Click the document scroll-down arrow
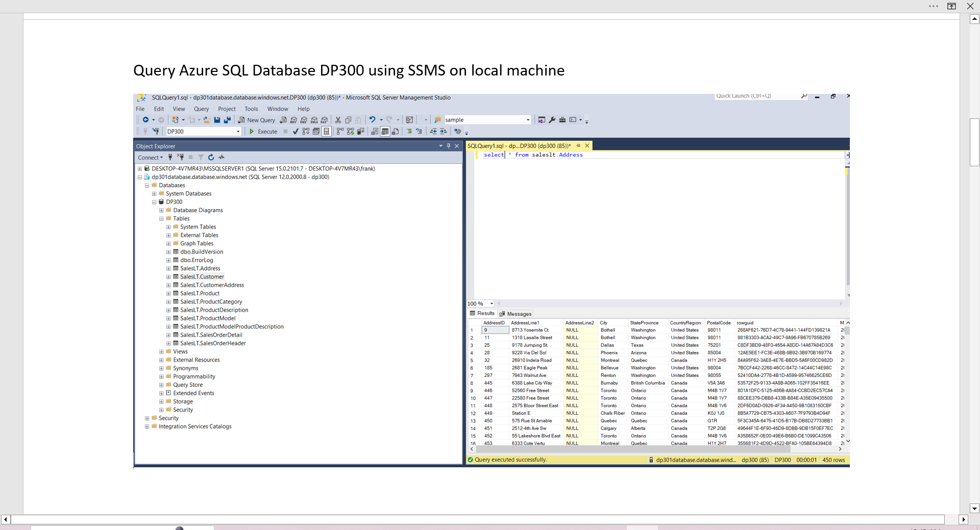Image resolution: width=980 pixels, height=530 pixels. [x=974, y=509]
